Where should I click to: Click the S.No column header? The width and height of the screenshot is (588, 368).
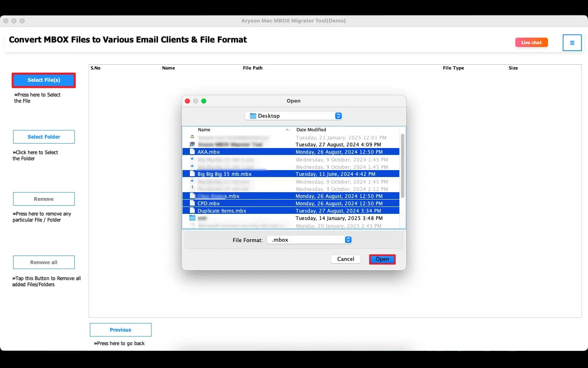click(x=96, y=68)
